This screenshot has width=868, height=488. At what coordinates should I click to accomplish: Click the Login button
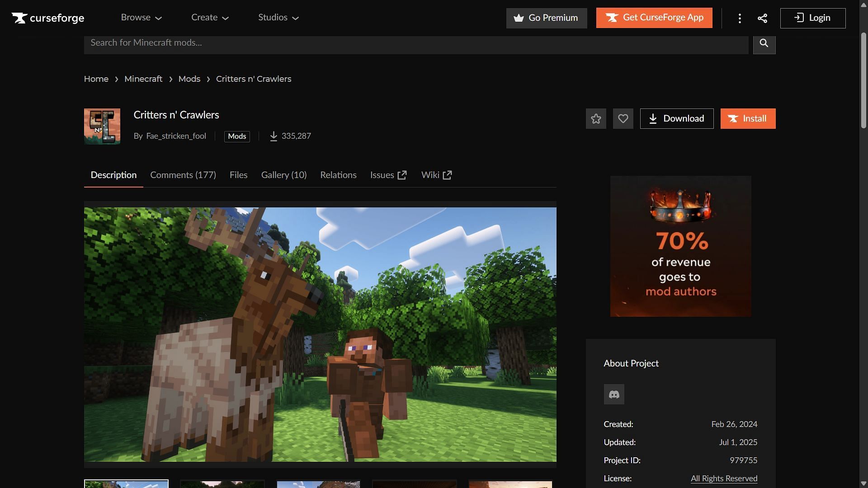(x=813, y=18)
